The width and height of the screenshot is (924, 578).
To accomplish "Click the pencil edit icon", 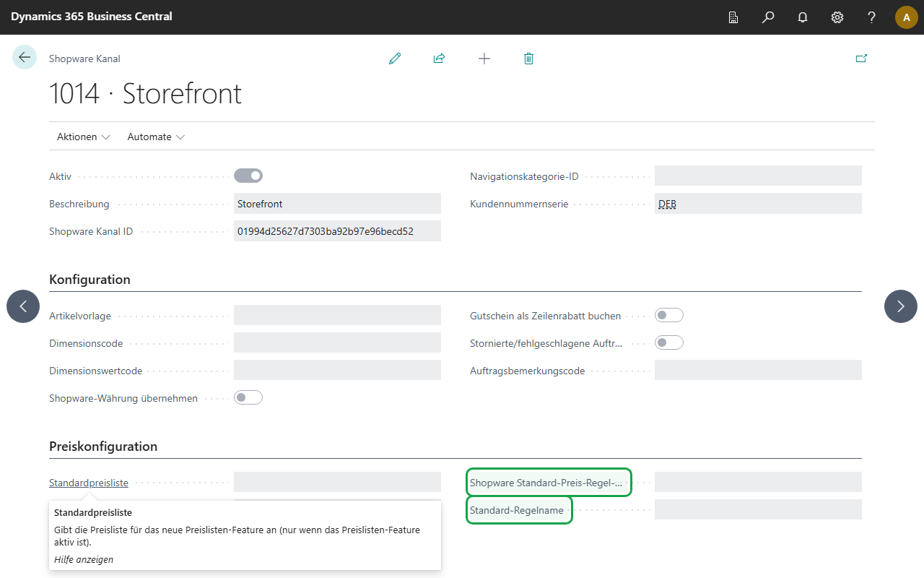I will pyautogui.click(x=395, y=59).
